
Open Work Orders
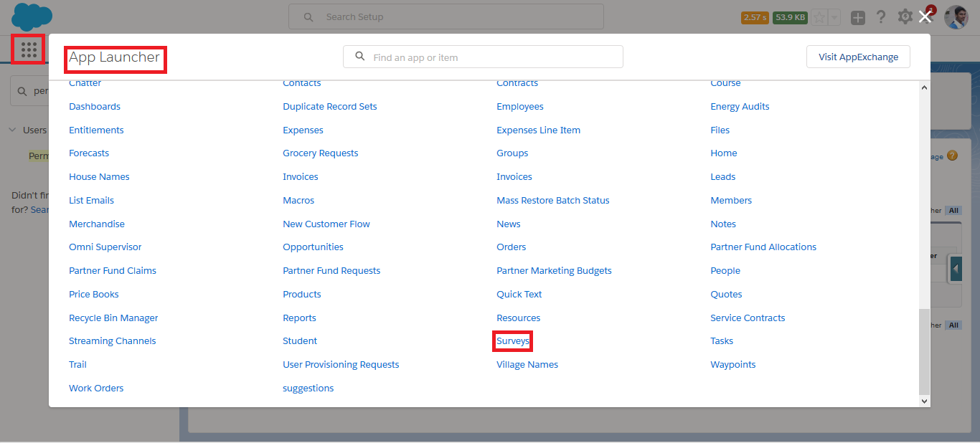pyautogui.click(x=96, y=388)
